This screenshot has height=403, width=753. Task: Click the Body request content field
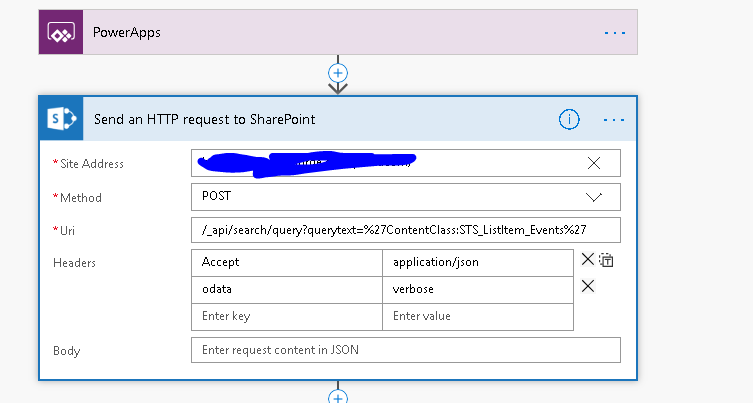[x=406, y=350]
